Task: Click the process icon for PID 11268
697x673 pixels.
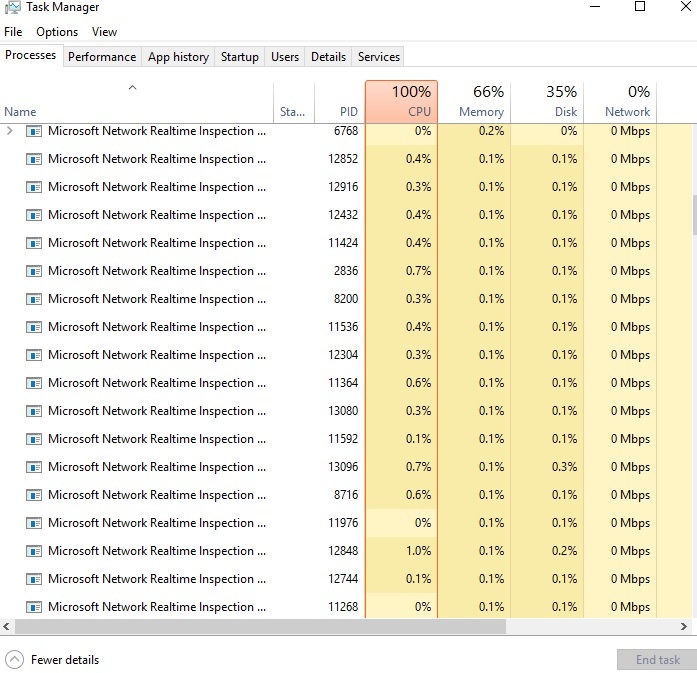Action: pos(34,607)
